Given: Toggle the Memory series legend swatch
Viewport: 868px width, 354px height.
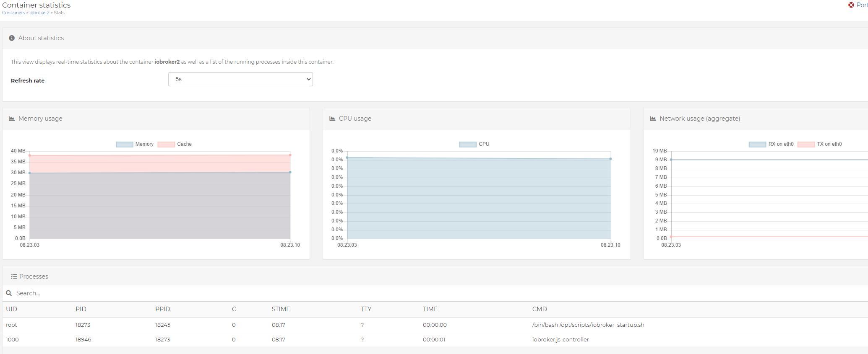Looking at the screenshot, I should coord(124,144).
